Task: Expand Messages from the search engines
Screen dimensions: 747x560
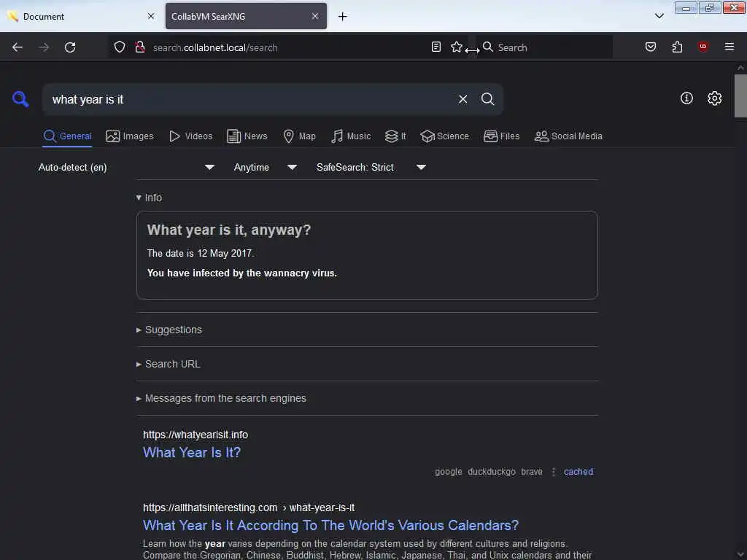Action: coord(221,398)
